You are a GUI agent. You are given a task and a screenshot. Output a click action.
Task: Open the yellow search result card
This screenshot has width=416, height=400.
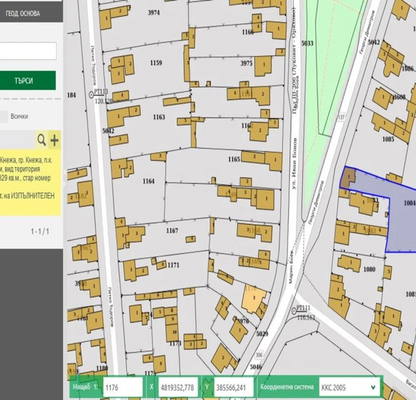[x=30, y=173]
